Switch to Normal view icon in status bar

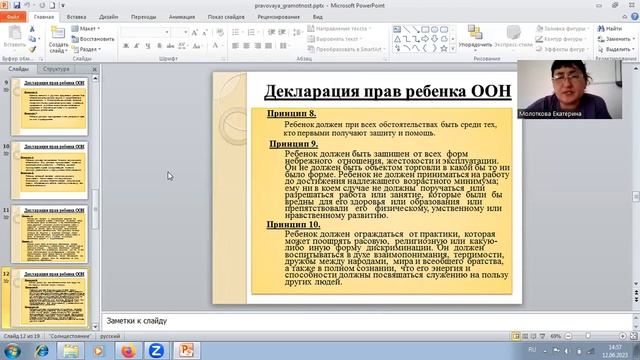tap(516, 336)
